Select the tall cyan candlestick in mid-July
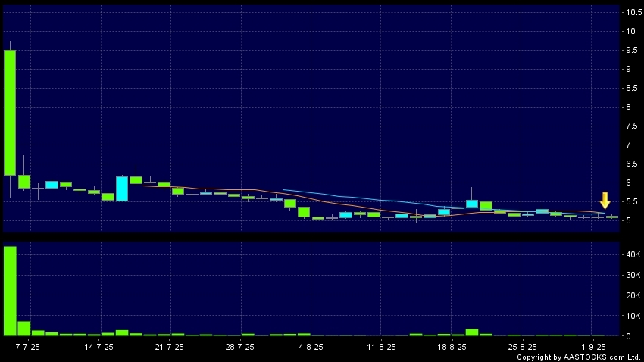 pos(122,189)
